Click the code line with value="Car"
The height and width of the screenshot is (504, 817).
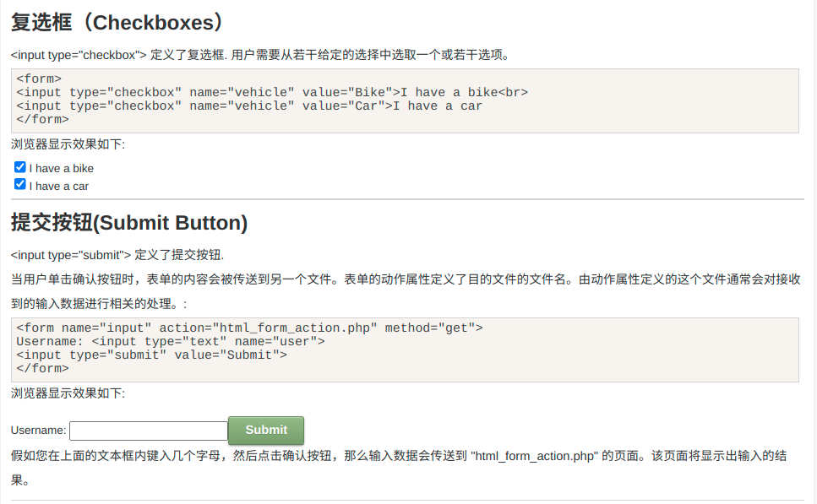249,106
